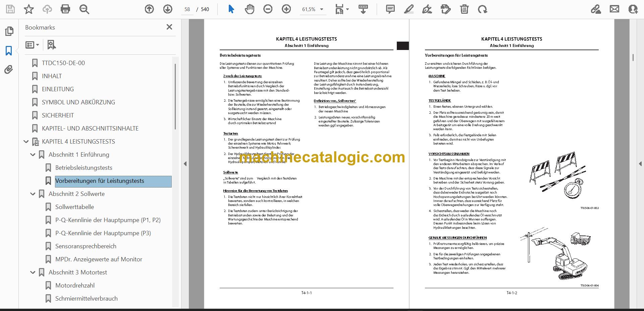This screenshot has height=311, width=644.
Task: Open the zoom level dropdown
Action: pos(313,9)
